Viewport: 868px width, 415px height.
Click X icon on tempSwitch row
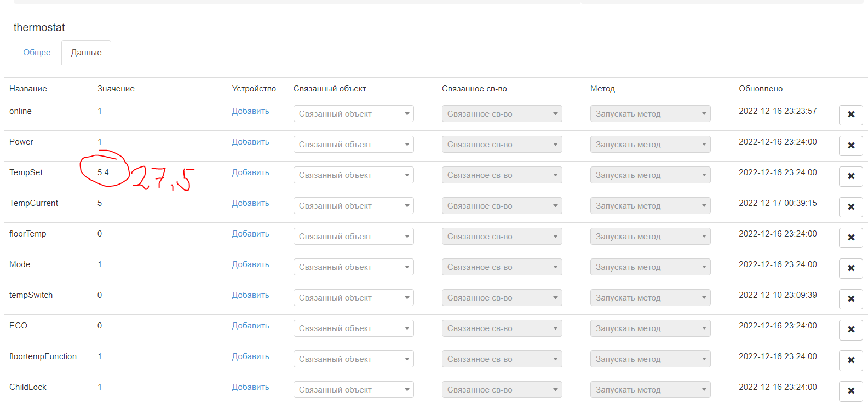click(850, 298)
